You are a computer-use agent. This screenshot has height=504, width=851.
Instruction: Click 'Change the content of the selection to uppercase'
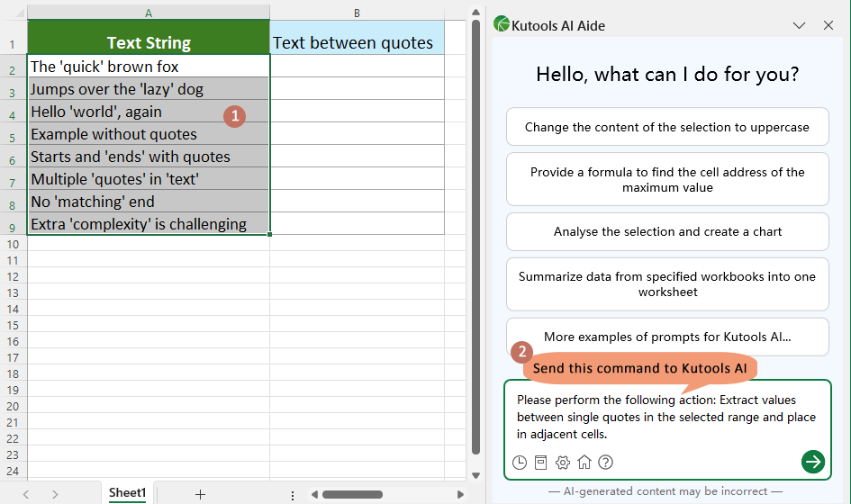(667, 128)
